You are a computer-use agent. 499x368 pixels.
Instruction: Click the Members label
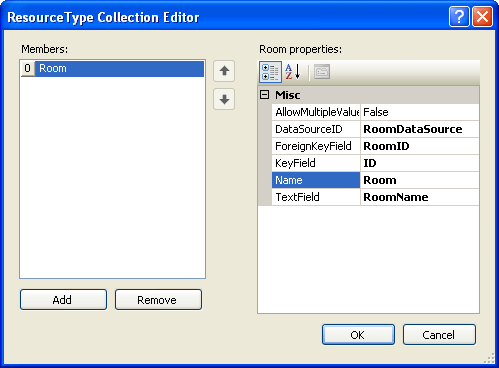pos(45,49)
